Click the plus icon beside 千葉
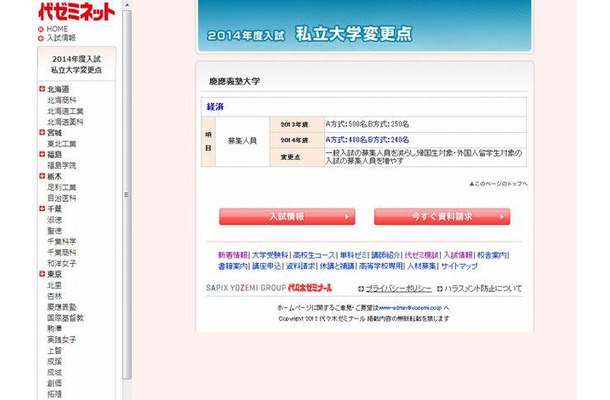The image size is (610, 400). point(42,209)
